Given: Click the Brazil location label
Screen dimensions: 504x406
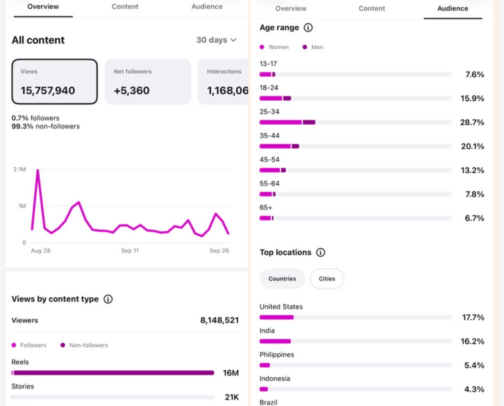Looking at the screenshot, I should pyautogui.click(x=268, y=402).
